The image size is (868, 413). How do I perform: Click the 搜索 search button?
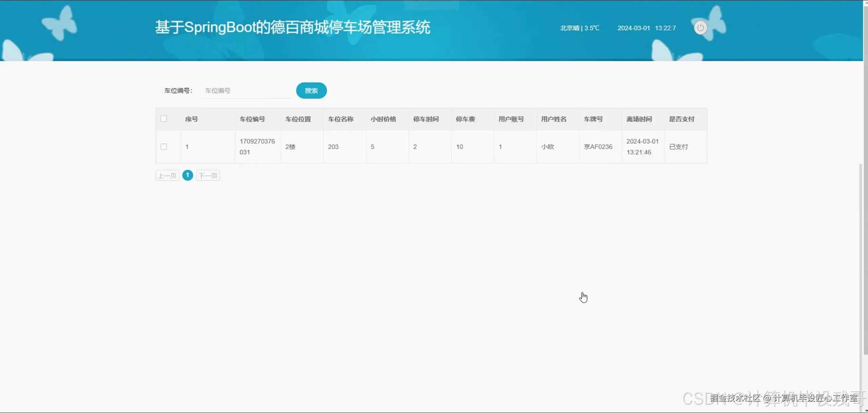tap(311, 90)
